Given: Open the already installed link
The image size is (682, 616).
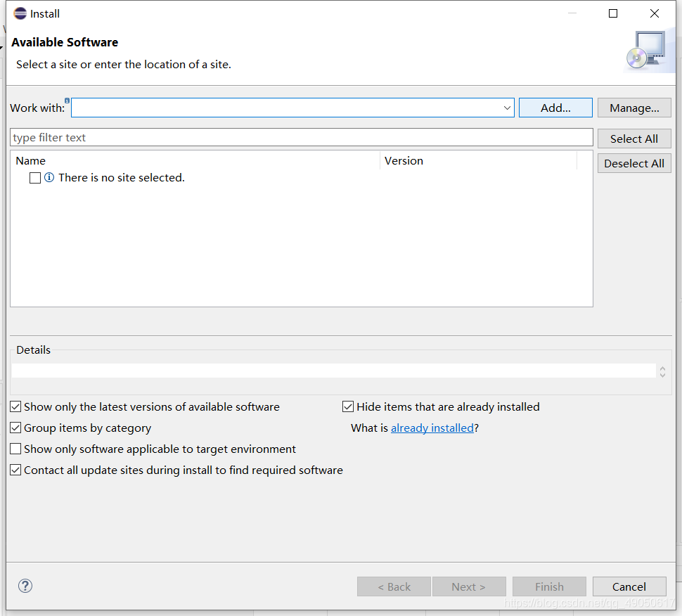Looking at the screenshot, I should pos(432,428).
